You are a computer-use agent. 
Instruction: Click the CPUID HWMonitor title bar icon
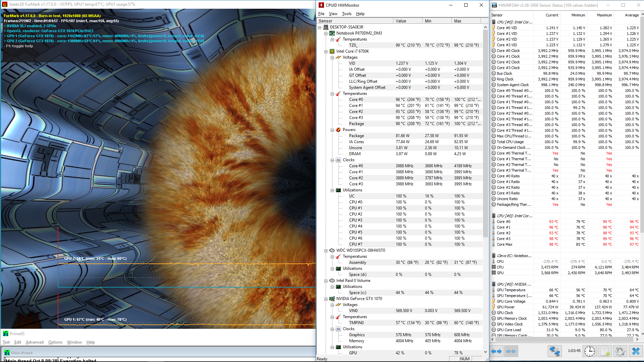pyautogui.click(x=321, y=5)
